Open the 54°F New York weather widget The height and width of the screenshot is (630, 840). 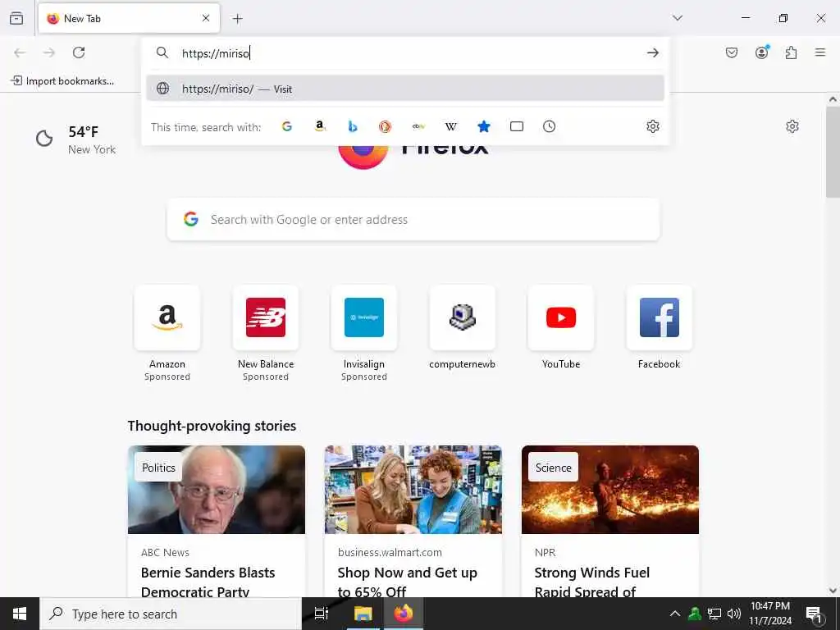(75, 139)
